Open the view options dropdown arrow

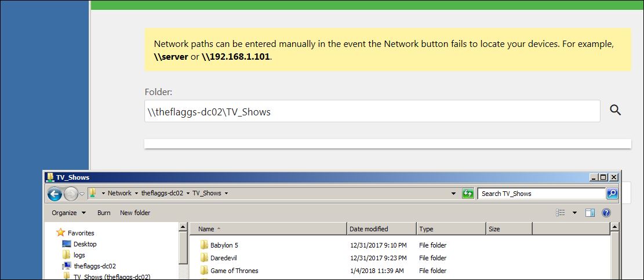574,213
